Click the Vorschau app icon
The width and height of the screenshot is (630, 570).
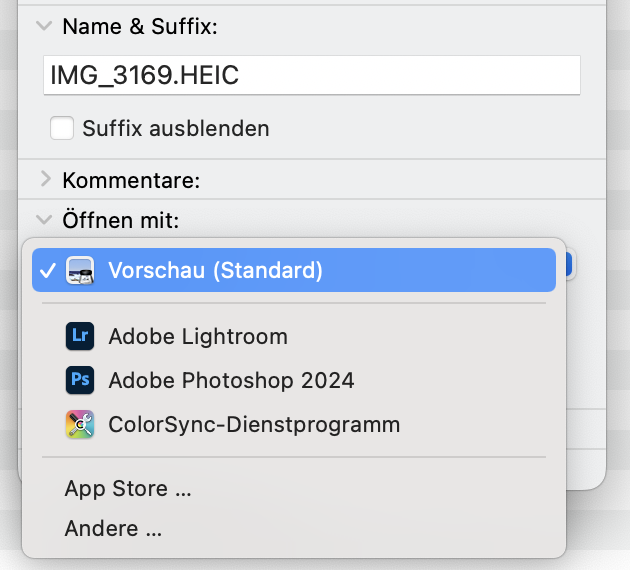(80, 270)
